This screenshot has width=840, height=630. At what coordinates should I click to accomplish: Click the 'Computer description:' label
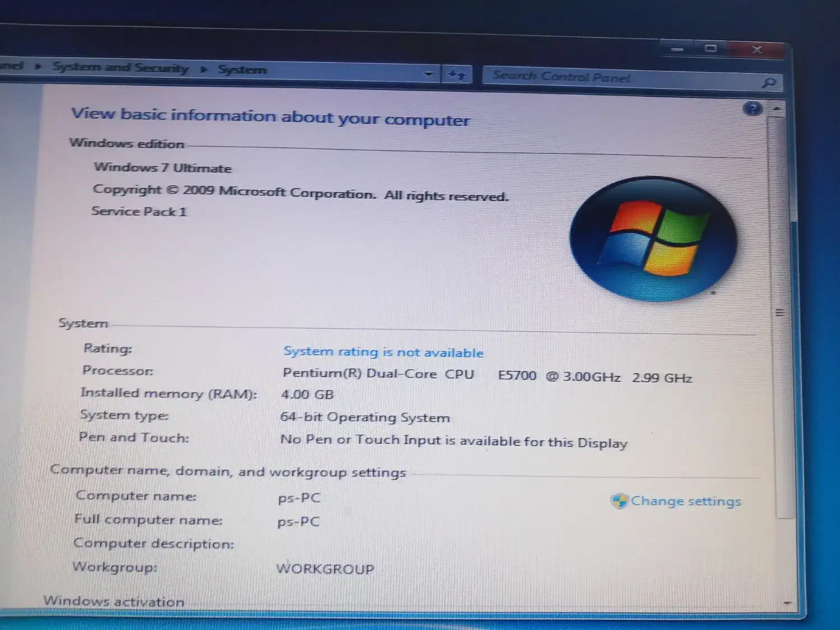153,543
